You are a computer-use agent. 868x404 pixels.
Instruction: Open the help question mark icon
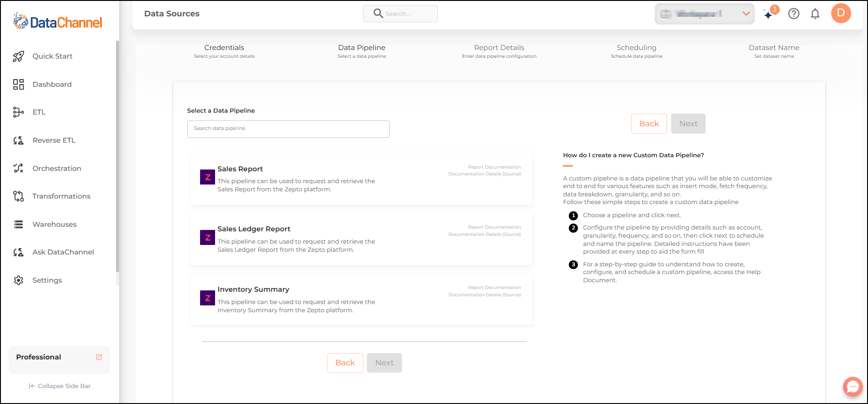[794, 14]
